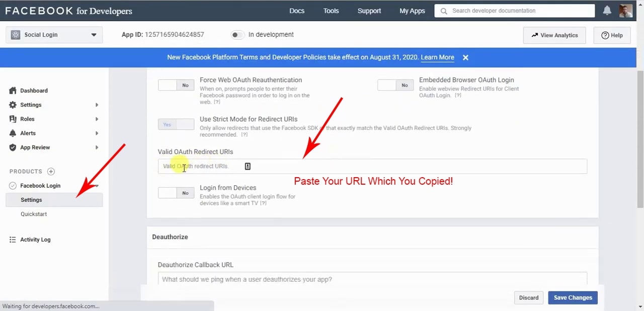Toggle the In development switch

point(237,35)
